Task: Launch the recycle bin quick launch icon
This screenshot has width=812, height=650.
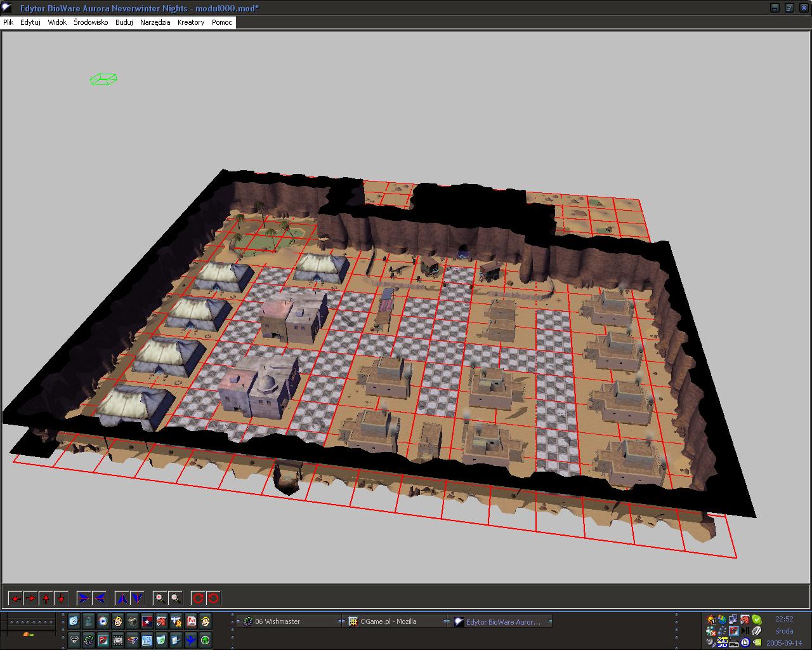Action: pos(161,640)
